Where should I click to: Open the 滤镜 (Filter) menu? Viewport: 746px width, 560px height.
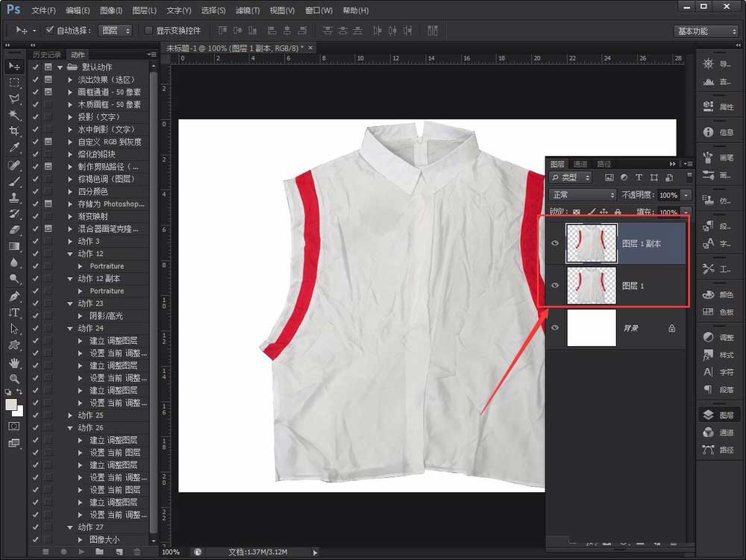pos(247,10)
